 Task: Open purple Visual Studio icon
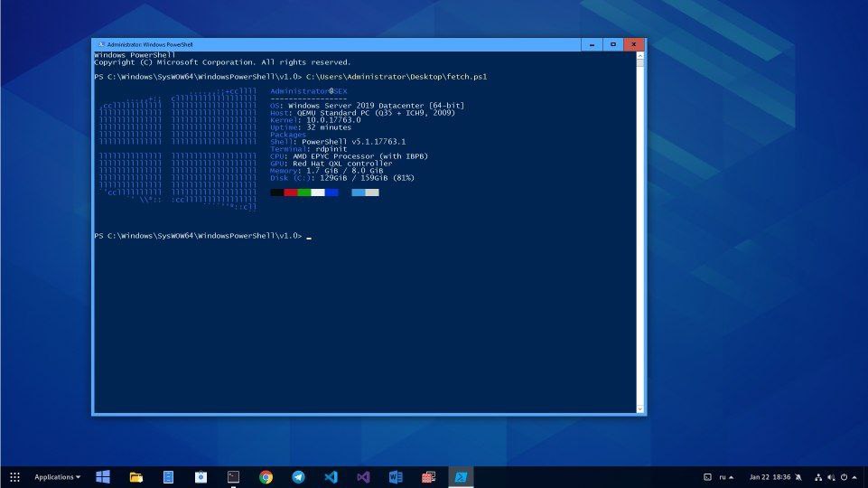(363, 477)
